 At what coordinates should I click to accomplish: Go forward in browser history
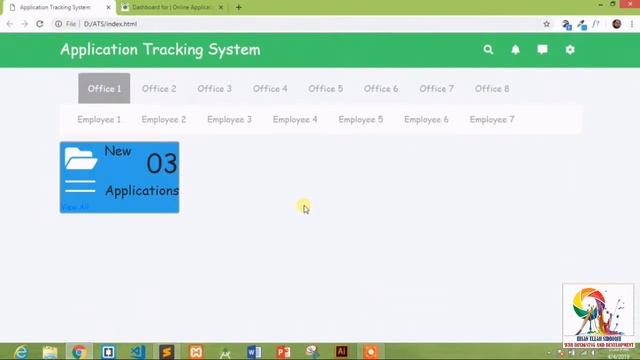click(x=24, y=24)
